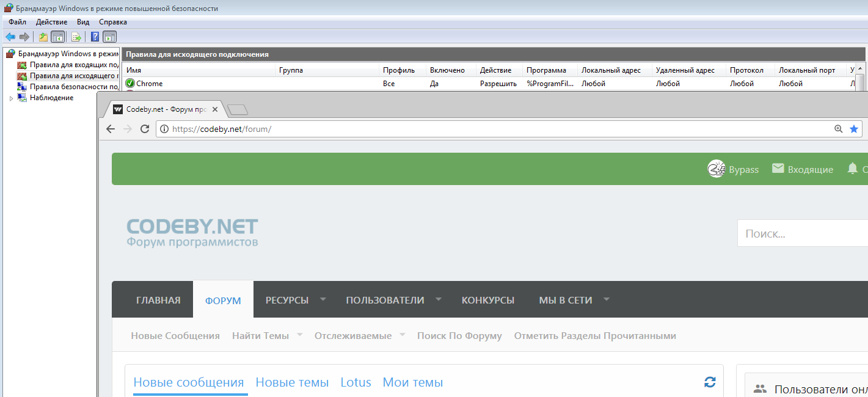The width and height of the screenshot is (868, 397).
Task: Open the Найти Темы dropdown arrow
Action: 300,335
